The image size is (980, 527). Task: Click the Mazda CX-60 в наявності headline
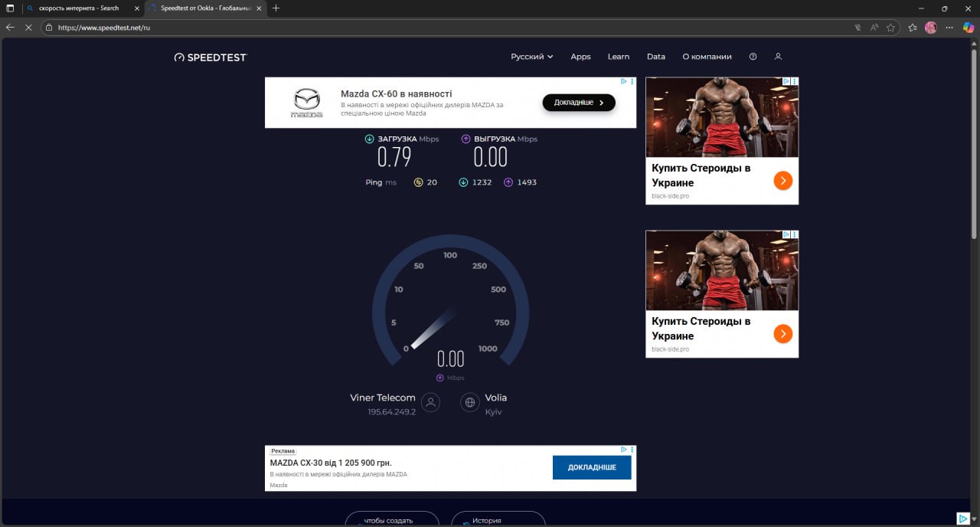point(396,93)
